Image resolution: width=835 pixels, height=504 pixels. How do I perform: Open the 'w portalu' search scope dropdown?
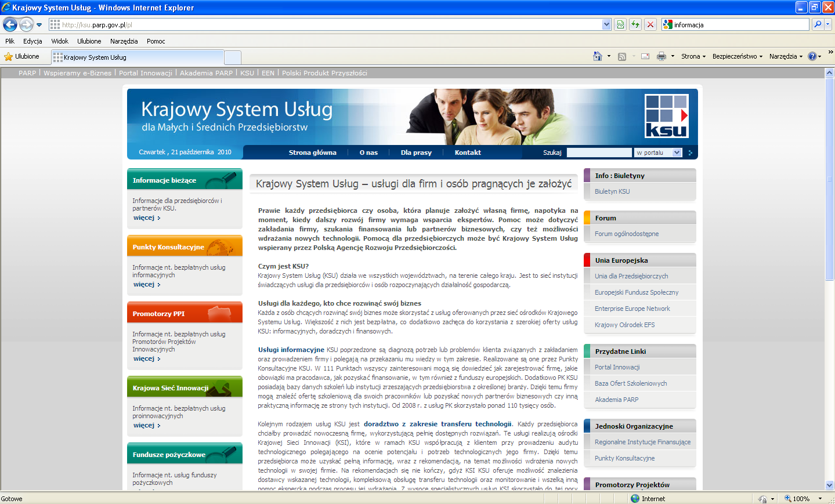658,153
